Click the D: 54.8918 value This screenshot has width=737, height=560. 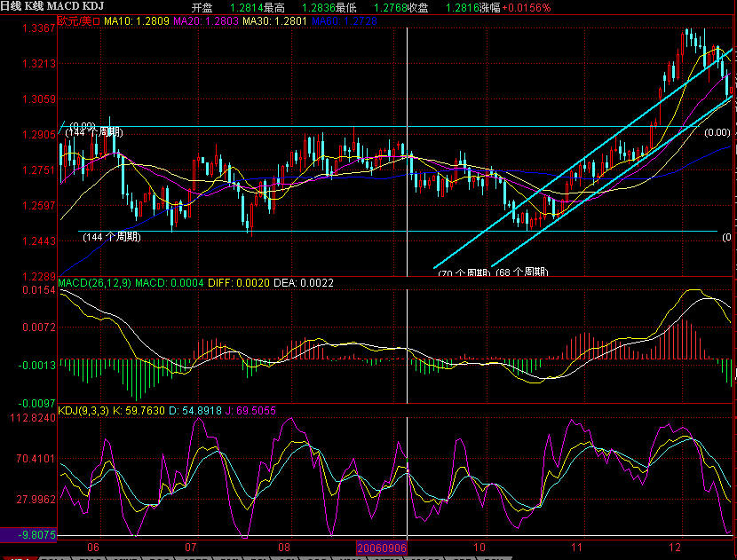click(x=195, y=411)
